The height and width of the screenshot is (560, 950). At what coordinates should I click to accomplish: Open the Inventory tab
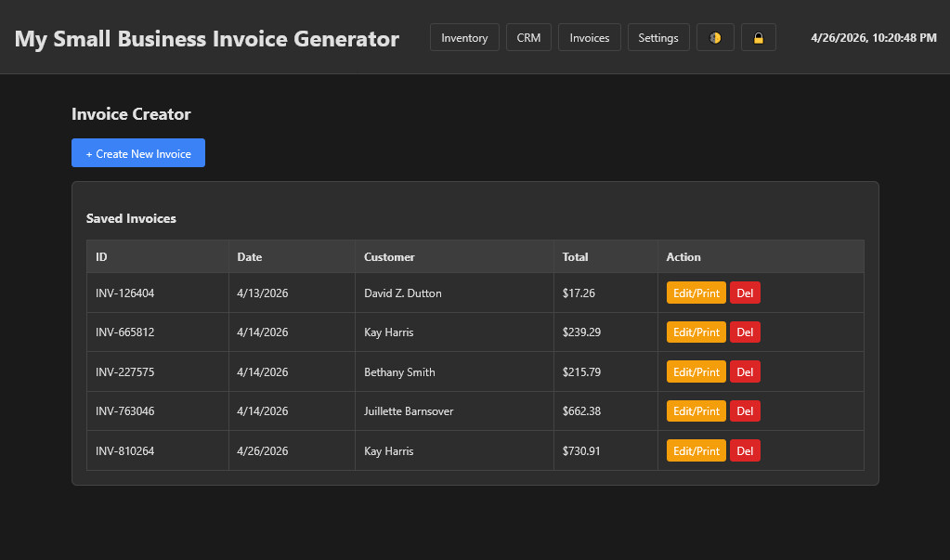464,37
